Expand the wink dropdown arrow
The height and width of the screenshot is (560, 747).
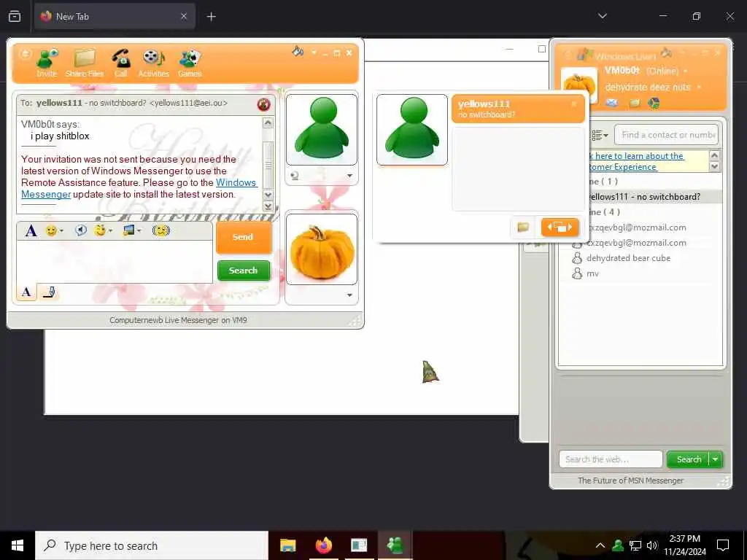(x=111, y=231)
